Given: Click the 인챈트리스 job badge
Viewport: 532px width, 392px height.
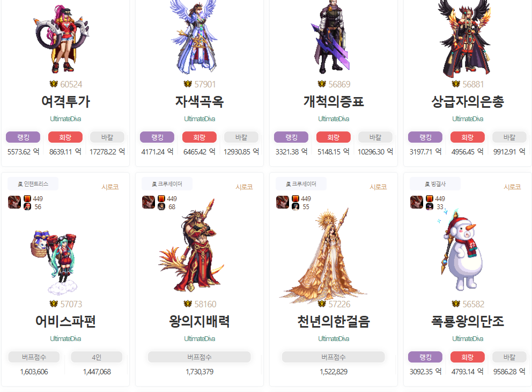Looking at the screenshot, I should tap(33, 184).
